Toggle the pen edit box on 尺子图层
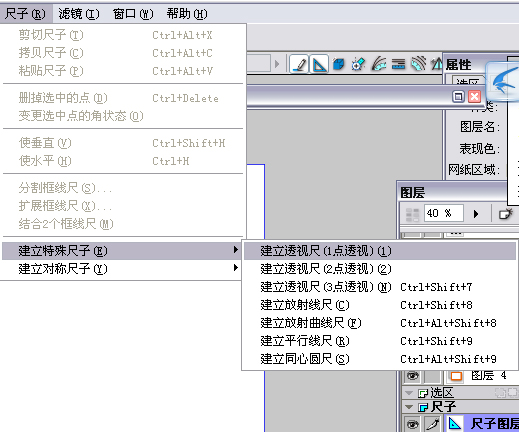The height and width of the screenshot is (432, 519). 433,424
